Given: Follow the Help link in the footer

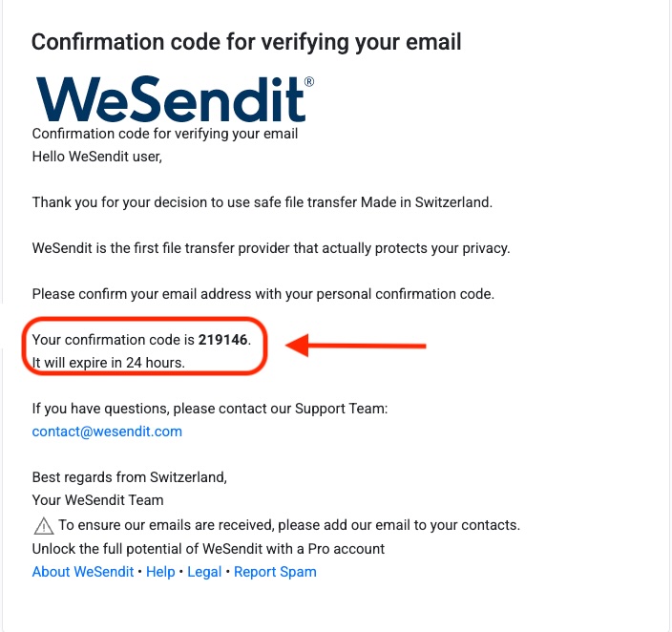Looking at the screenshot, I should click(160, 572).
